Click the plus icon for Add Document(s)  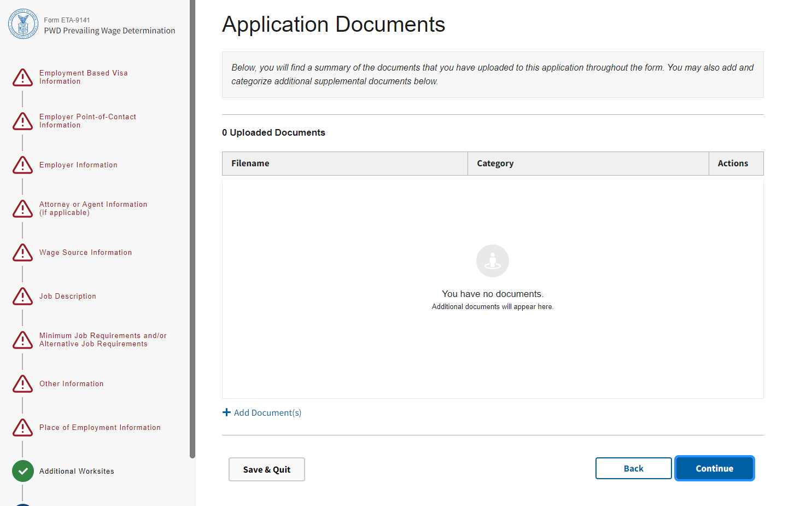(x=226, y=412)
